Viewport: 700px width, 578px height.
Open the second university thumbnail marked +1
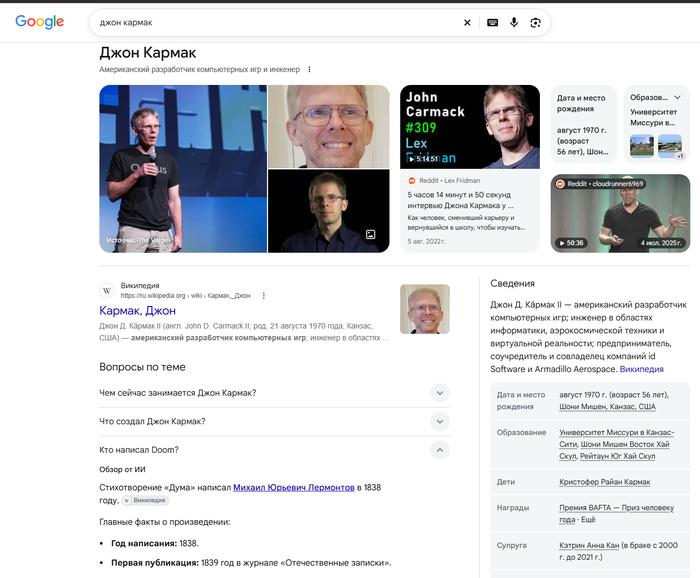pos(670,146)
